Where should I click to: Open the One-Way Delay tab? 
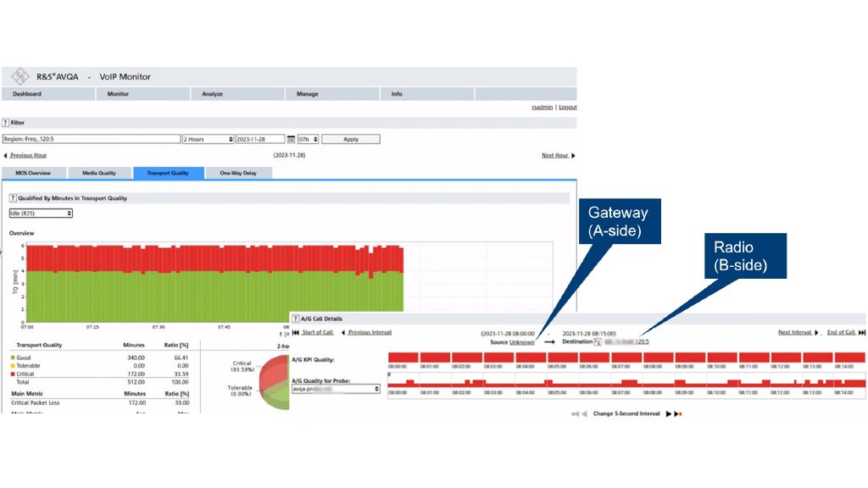pos(238,173)
